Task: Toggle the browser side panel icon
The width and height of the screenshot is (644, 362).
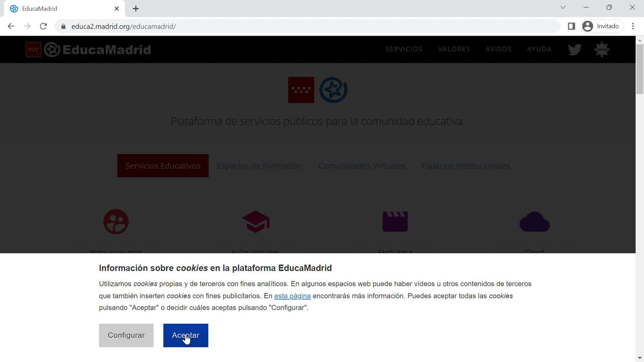Action: [x=571, y=26]
